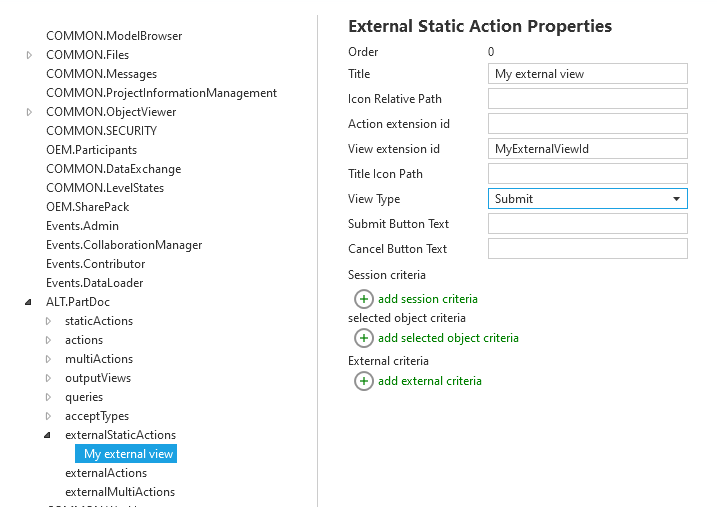The image size is (717, 507).
Task: Select 'My external view' tree item
Action: [128, 454]
